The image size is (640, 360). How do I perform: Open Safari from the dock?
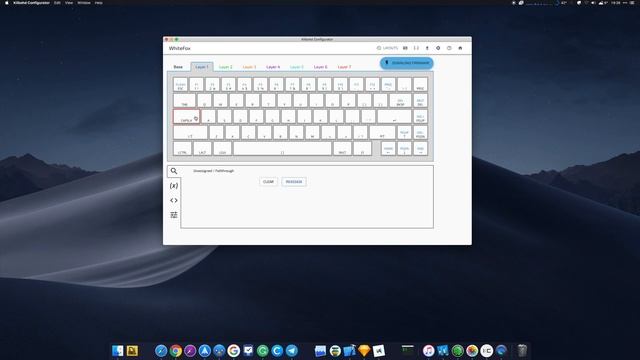click(x=161, y=351)
